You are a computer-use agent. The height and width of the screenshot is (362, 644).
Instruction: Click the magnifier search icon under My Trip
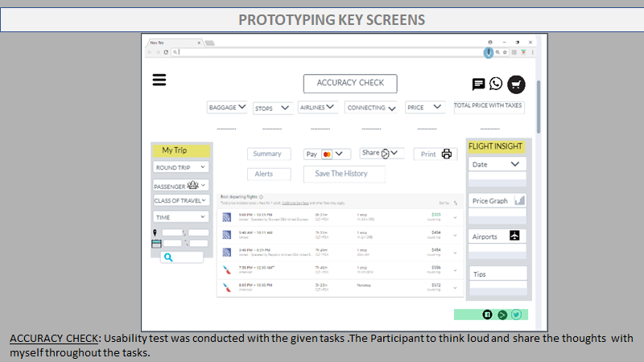168,257
